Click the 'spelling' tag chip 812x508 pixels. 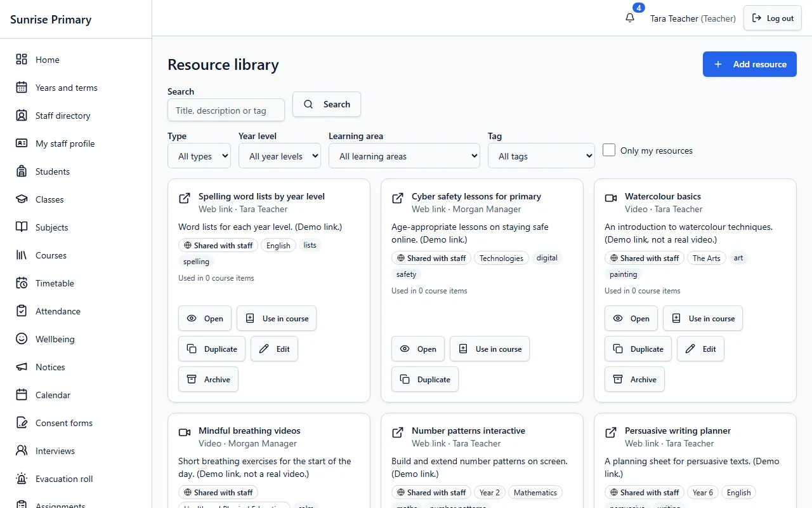[x=197, y=262]
